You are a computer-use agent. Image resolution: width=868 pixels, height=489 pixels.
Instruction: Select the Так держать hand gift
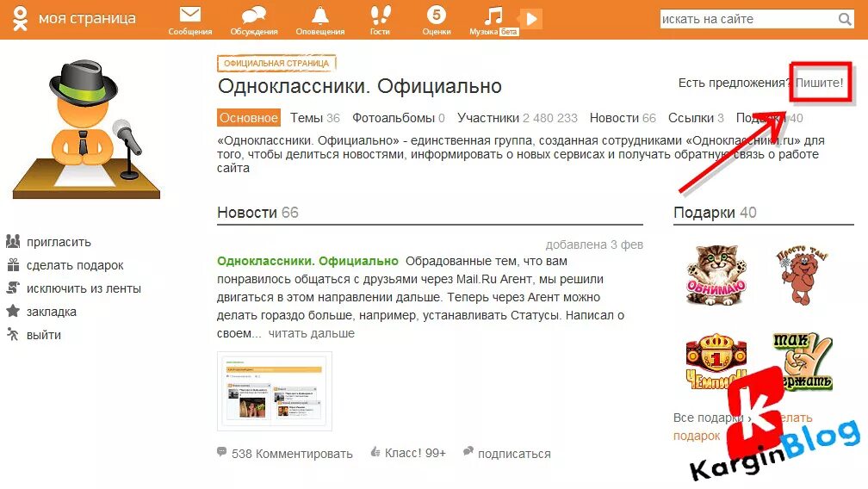(803, 362)
